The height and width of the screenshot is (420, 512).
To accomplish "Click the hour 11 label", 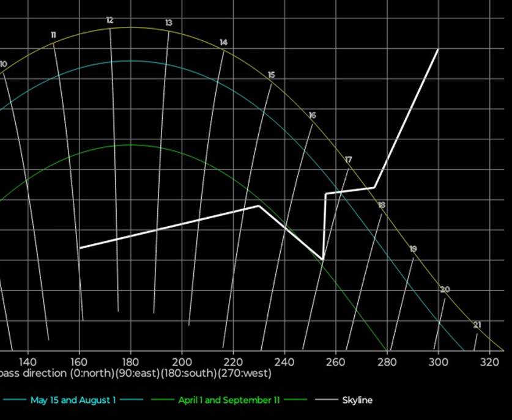I will tap(54, 35).
